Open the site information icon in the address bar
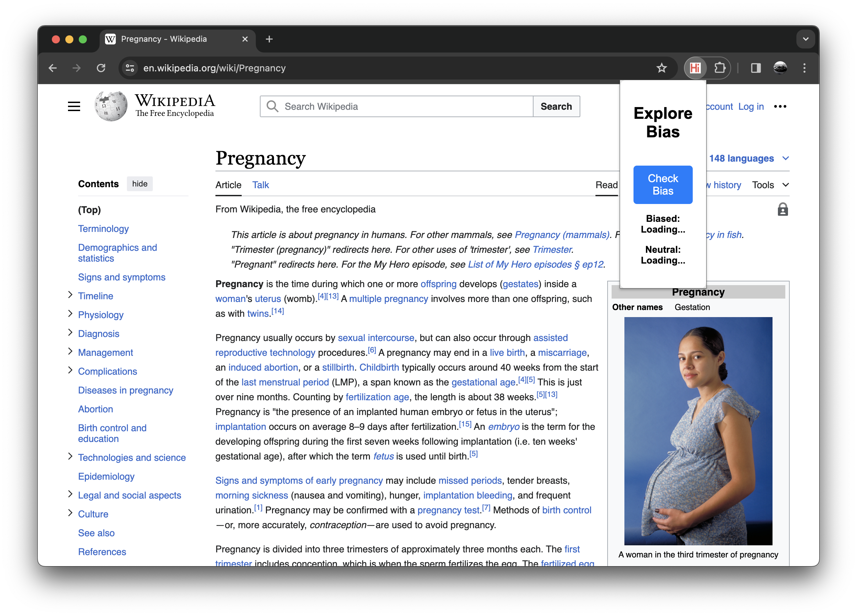This screenshot has width=857, height=616. 130,68
